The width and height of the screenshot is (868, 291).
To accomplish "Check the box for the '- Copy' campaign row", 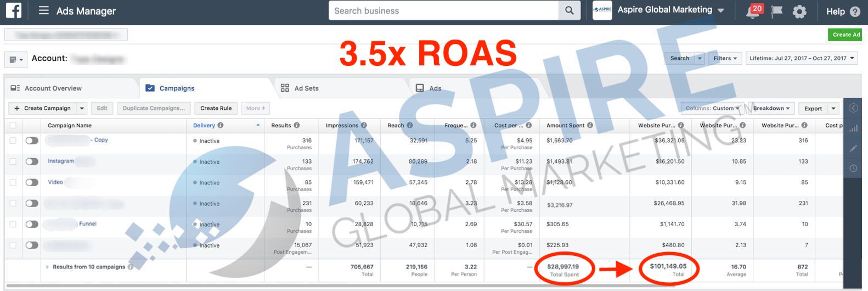I will 13,141.
